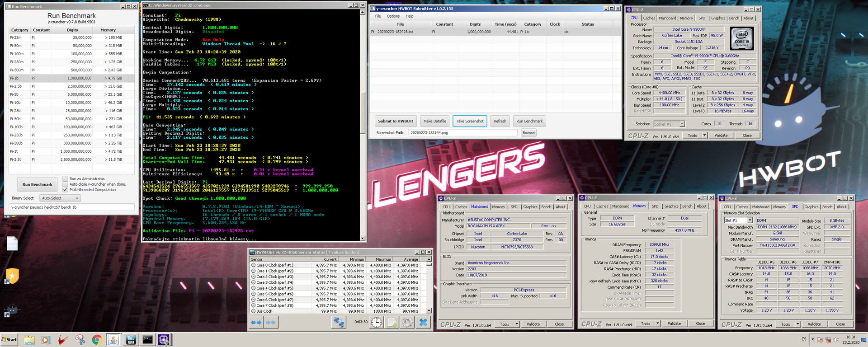
Task: Select Pi-1b row in benchmark table
Action: (71, 78)
